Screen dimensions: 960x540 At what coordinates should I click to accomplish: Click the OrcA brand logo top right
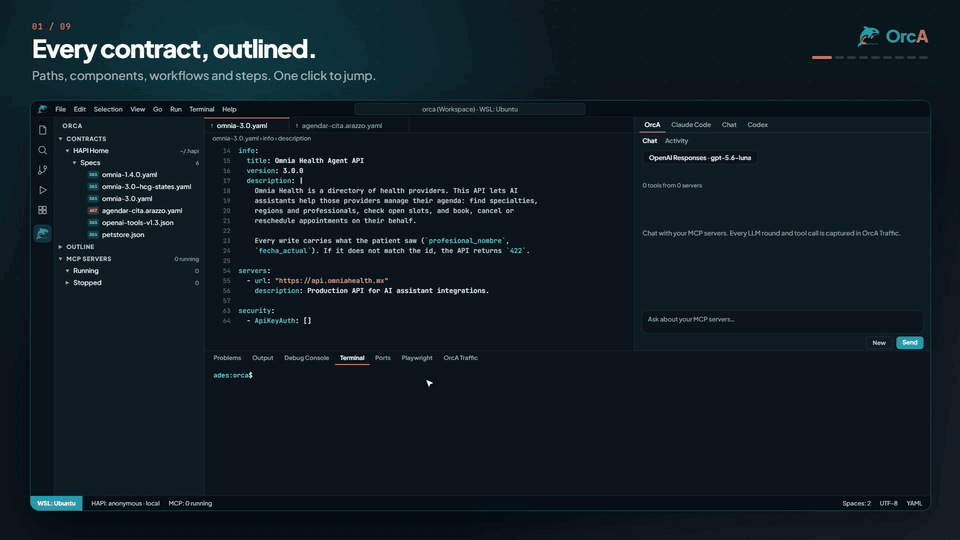click(893, 37)
